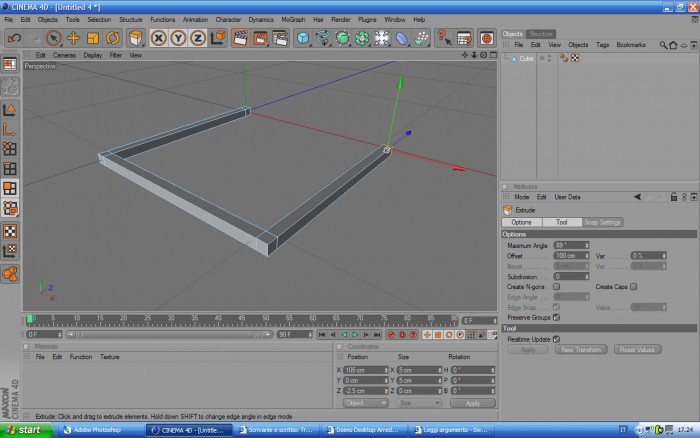
Task: Click the Reset Values button
Action: [x=637, y=350]
